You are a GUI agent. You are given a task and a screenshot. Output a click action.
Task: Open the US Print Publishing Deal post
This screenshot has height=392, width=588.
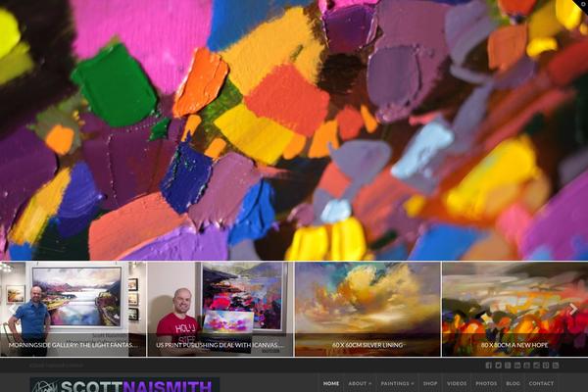[x=220, y=309]
